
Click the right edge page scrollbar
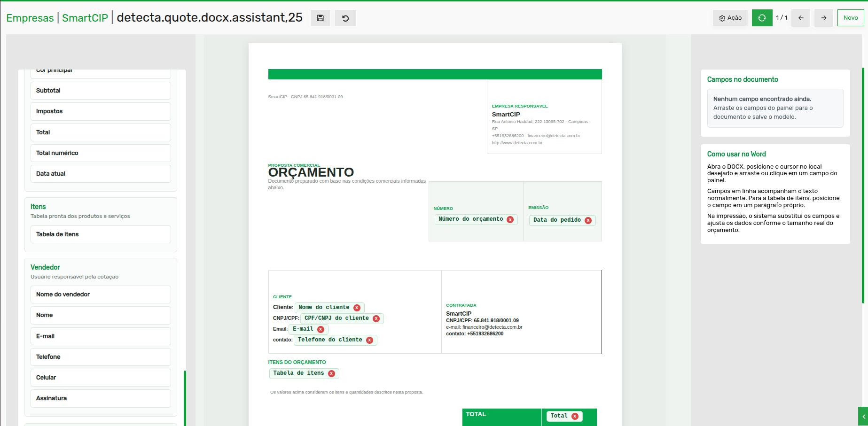point(863,186)
